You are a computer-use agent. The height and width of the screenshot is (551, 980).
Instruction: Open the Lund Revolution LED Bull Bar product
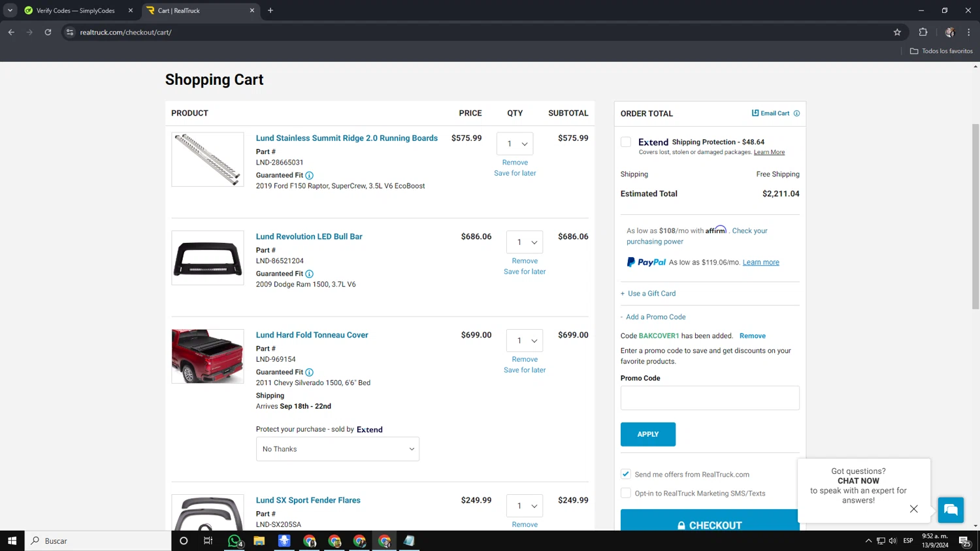[309, 237]
